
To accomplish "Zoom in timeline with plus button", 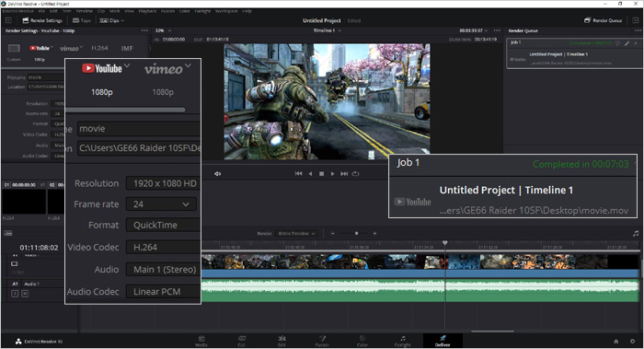I will click(374, 234).
